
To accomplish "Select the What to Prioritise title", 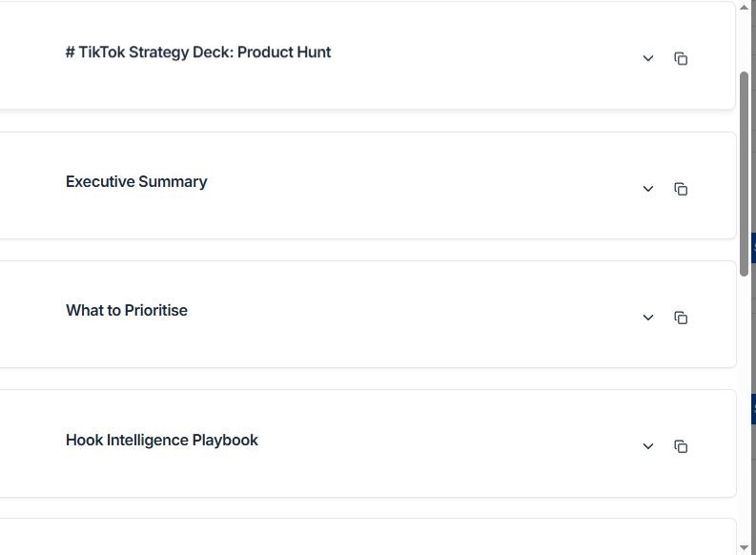I will pyautogui.click(x=127, y=311).
